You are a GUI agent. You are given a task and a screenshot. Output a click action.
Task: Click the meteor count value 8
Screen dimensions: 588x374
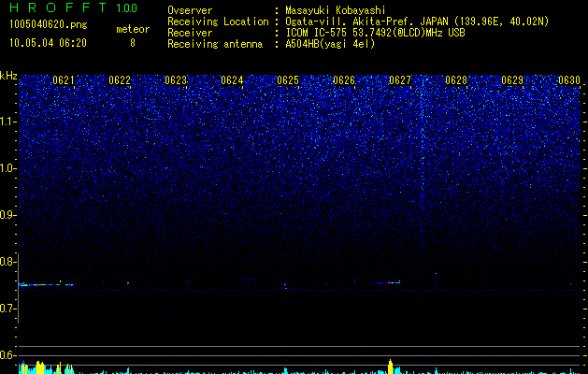pos(133,43)
